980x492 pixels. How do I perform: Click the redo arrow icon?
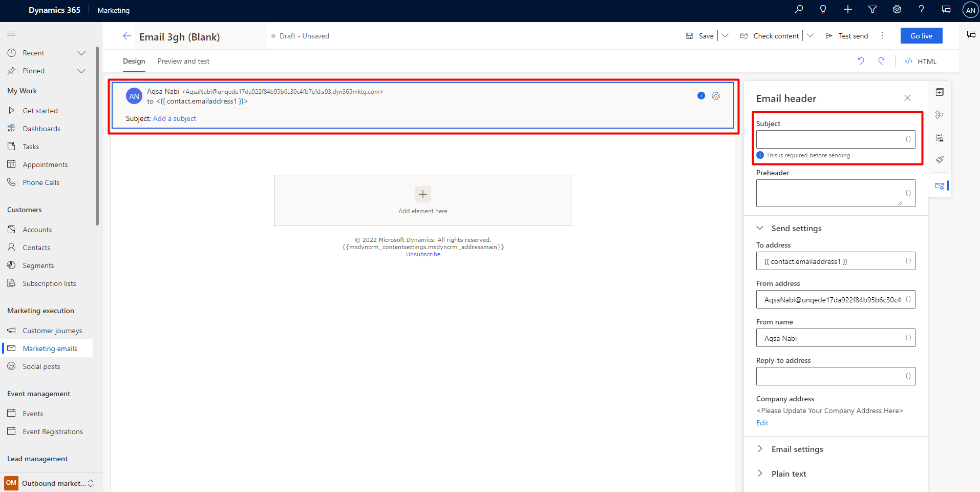(881, 61)
